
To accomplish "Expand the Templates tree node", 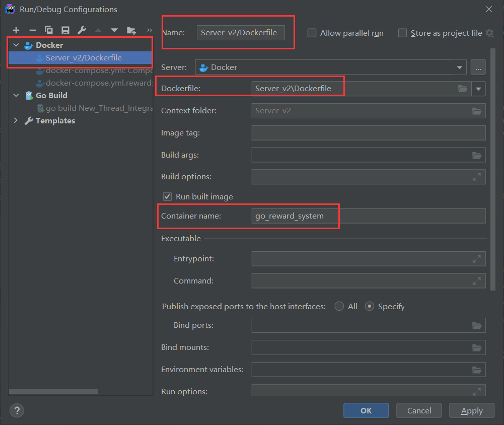I will (x=16, y=120).
